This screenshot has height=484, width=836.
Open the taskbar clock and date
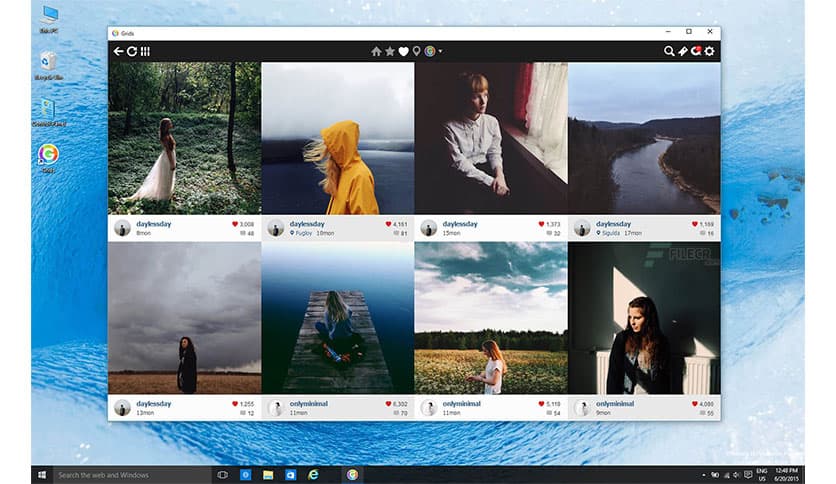tap(786, 474)
